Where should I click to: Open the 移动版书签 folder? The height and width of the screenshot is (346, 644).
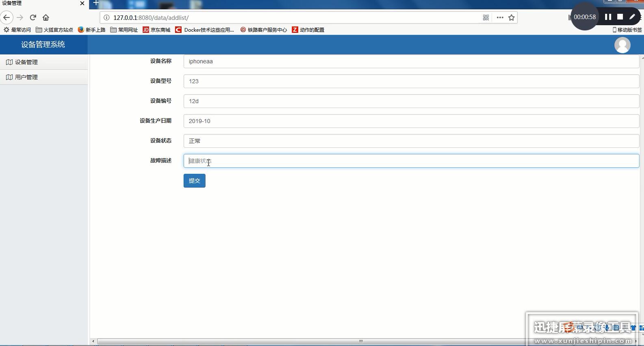click(627, 30)
